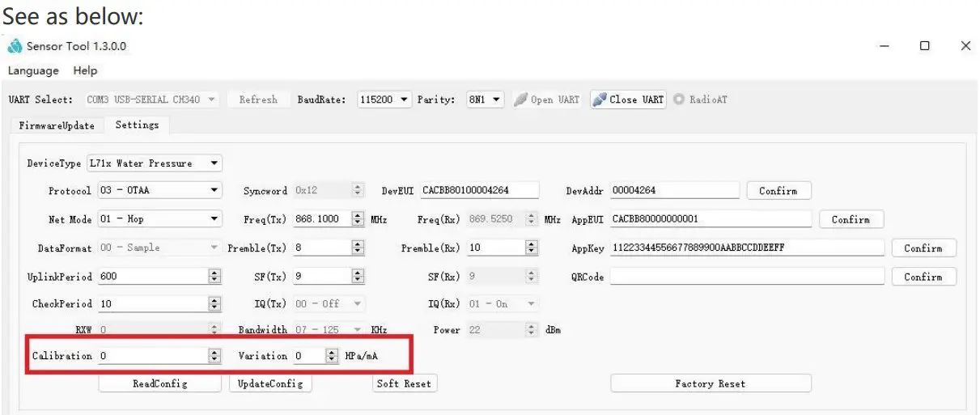Click the DevAddr input field

point(675,191)
